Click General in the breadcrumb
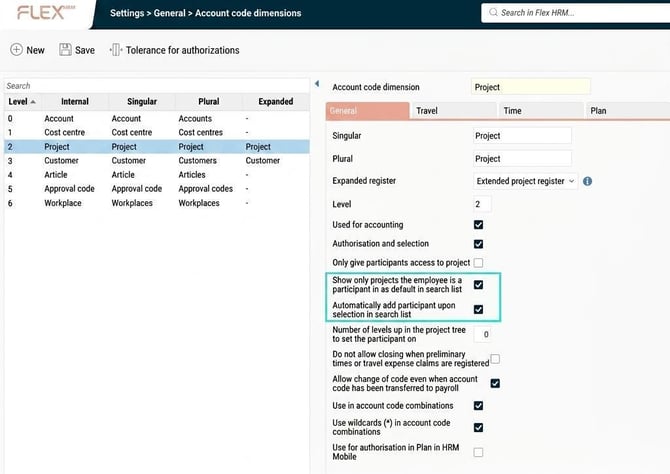Screen dimensions: 670x474 [169, 13]
